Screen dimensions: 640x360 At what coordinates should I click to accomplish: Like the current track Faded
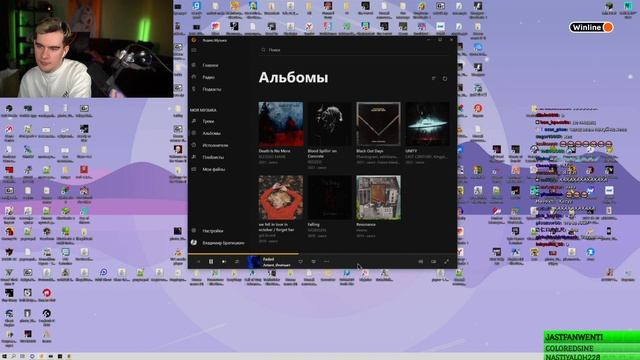pyautogui.click(x=300, y=262)
